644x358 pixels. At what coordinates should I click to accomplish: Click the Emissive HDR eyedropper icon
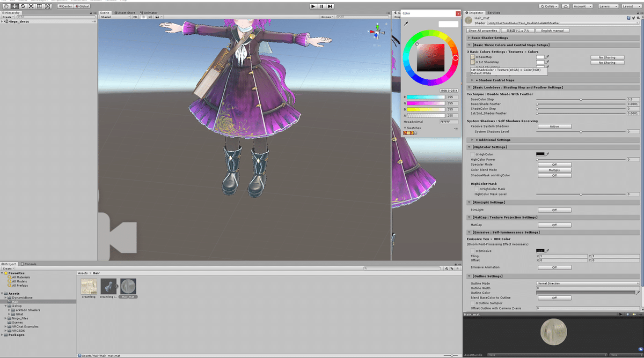(x=547, y=250)
